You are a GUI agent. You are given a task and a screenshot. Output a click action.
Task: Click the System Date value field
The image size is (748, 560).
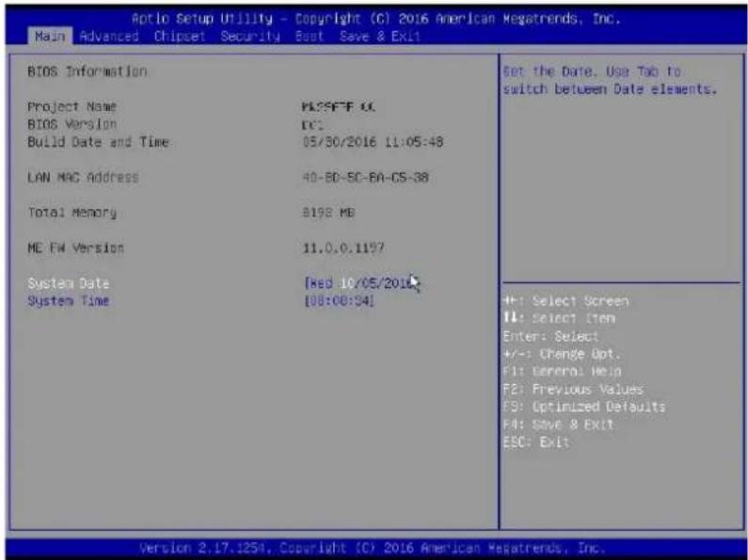[x=361, y=283]
